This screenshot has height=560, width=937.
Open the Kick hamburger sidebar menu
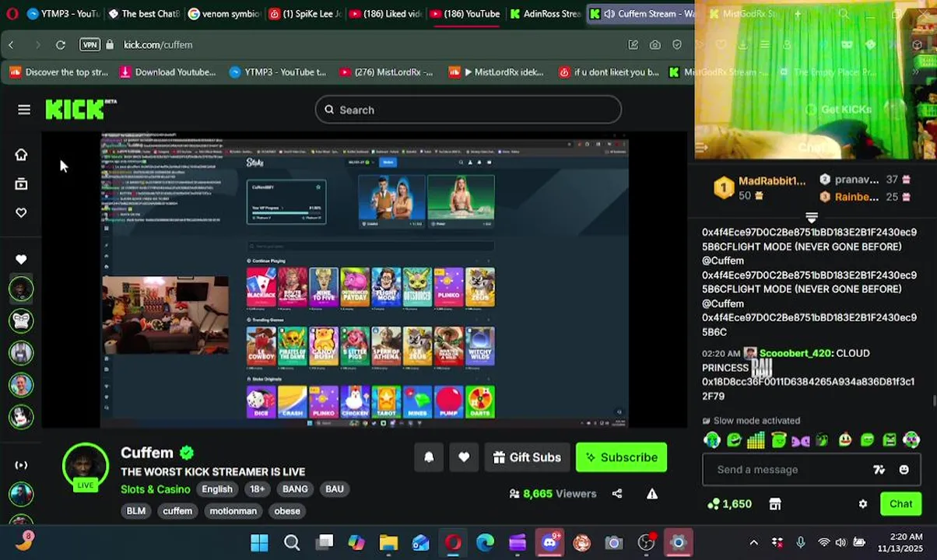pyautogui.click(x=24, y=110)
